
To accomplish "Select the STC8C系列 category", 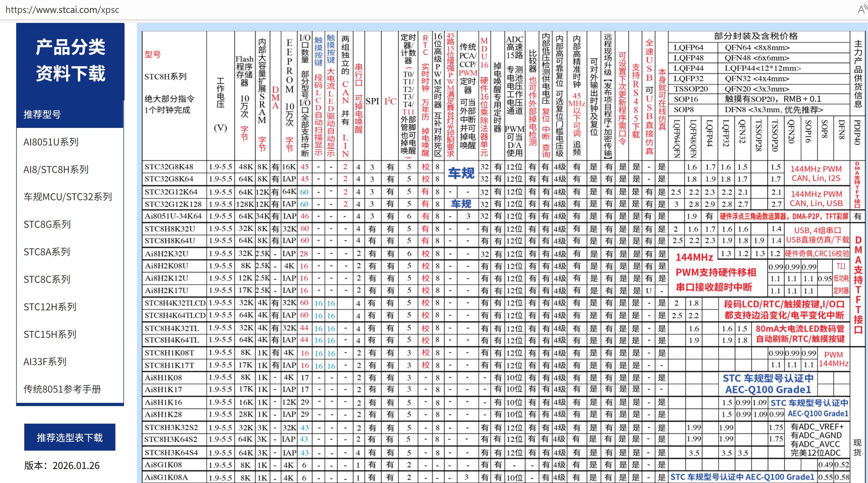I will coord(47,279).
